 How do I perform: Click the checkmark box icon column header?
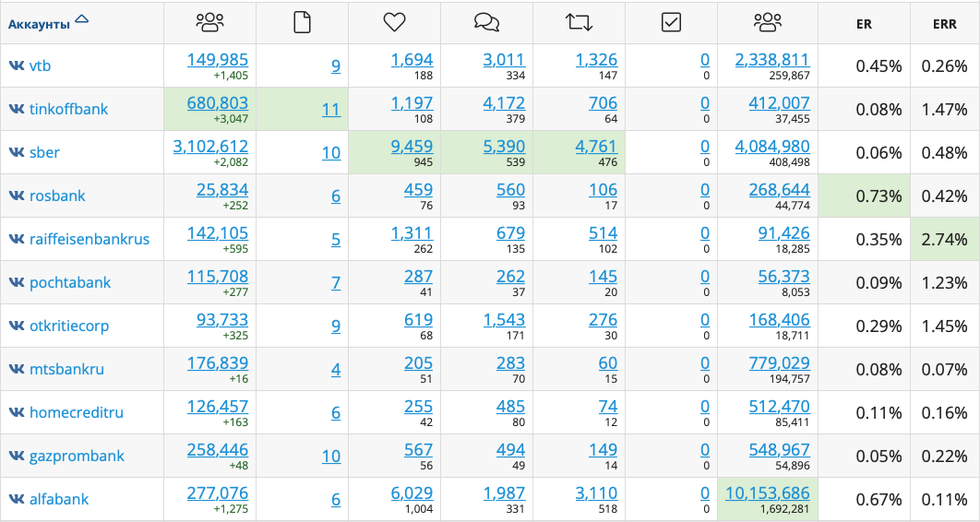[671, 22]
